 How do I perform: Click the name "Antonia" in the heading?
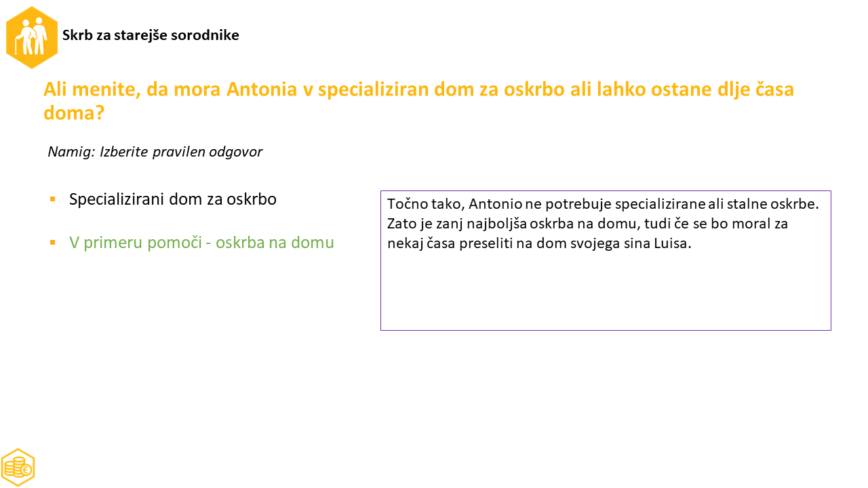(261, 89)
